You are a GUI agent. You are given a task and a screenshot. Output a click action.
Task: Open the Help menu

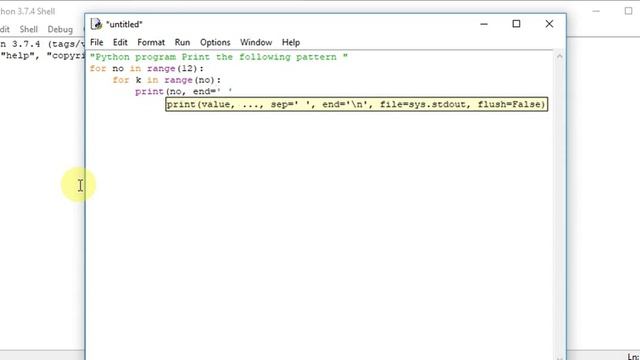(291, 42)
